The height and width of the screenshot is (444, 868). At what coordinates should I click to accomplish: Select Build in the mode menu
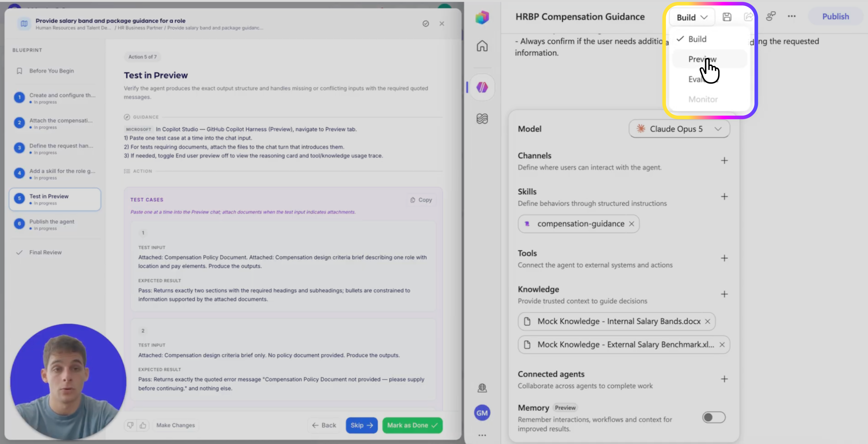tap(709, 39)
